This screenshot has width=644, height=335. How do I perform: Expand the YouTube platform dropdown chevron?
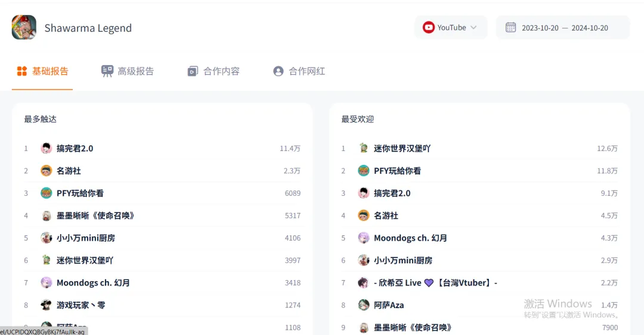point(473,27)
